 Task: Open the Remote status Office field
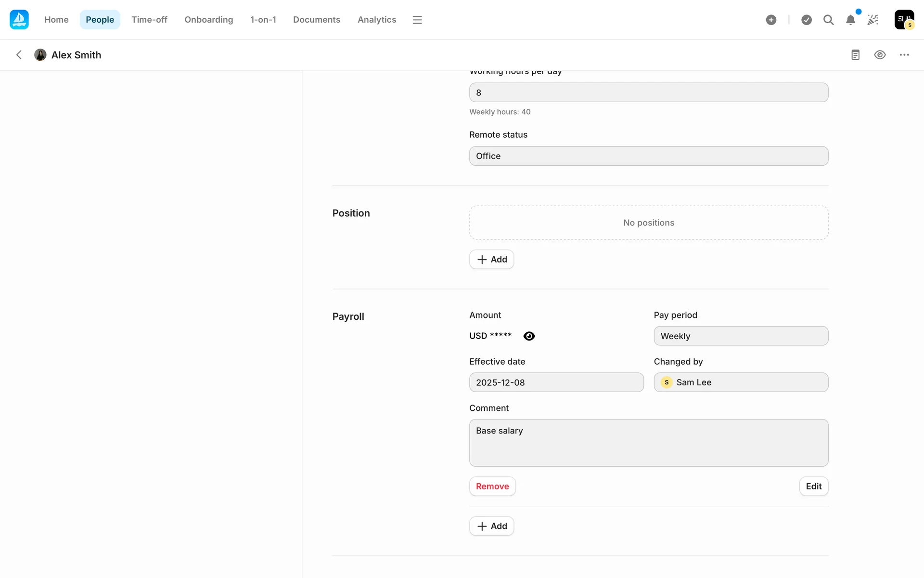648,156
